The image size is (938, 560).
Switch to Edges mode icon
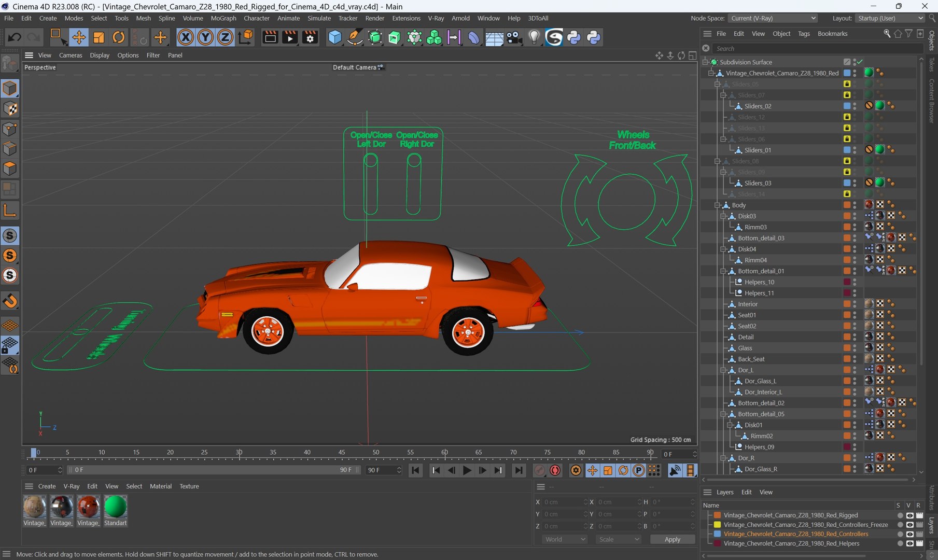coord(10,149)
